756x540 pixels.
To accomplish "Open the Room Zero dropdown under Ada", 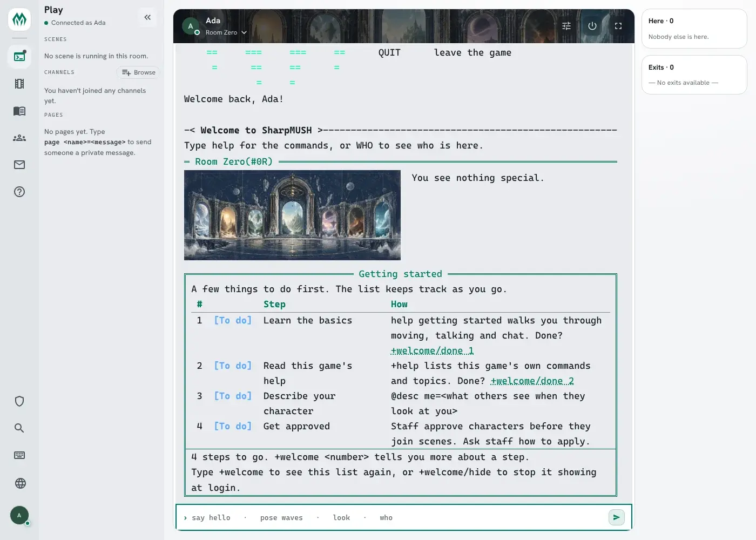I will coord(226,32).
